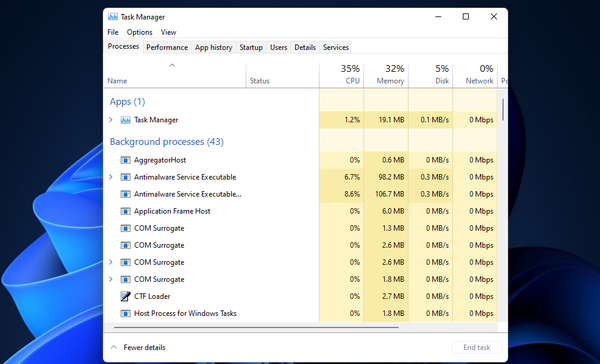Click the 6.0 MB memory cell
Viewport: 600px width, 364px height.
(386, 211)
